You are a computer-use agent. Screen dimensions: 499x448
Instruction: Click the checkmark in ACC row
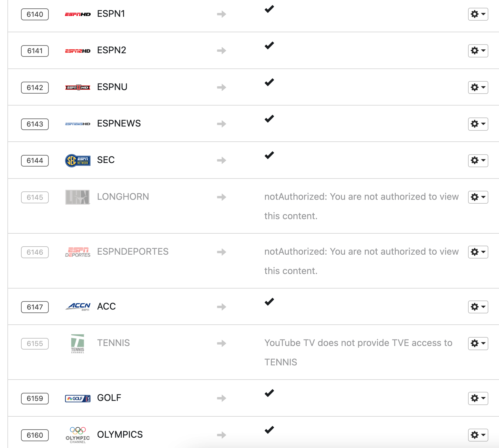point(269,302)
